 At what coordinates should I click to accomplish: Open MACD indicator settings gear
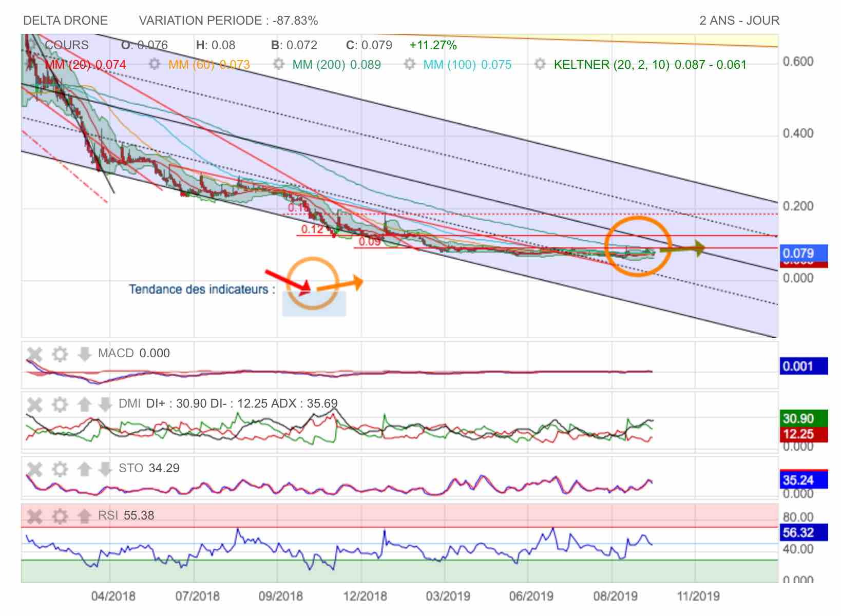pyautogui.click(x=60, y=354)
